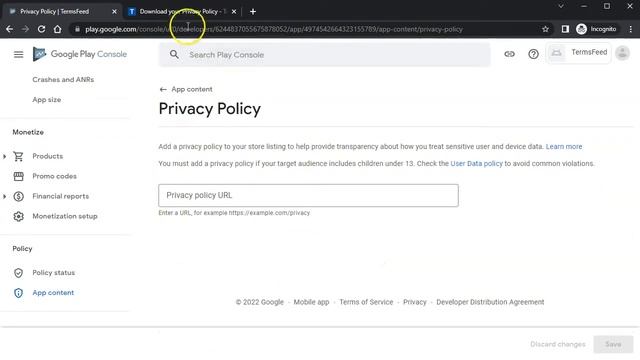This screenshot has height=360, width=640.
Task: Open the help question mark icon
Action: pos(533,54)
